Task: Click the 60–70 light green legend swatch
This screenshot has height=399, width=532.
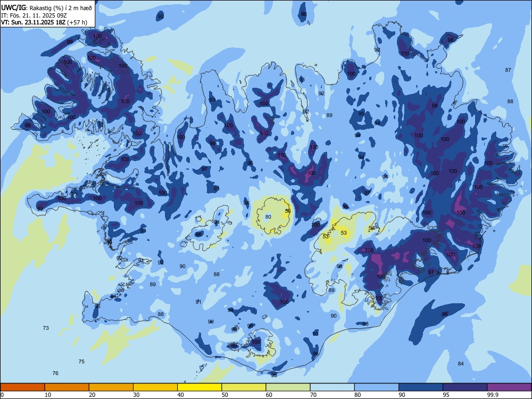Action: (288, 387)
